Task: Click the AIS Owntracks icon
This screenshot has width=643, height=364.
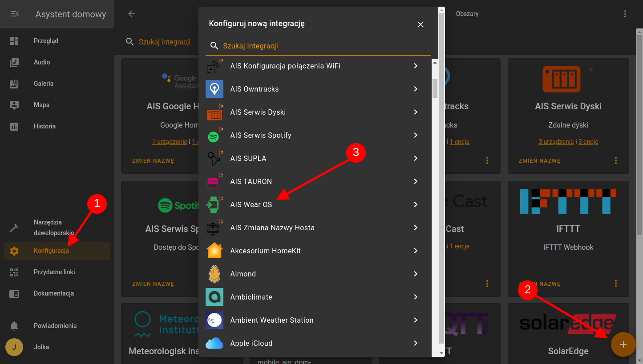Action: [214, 89]
